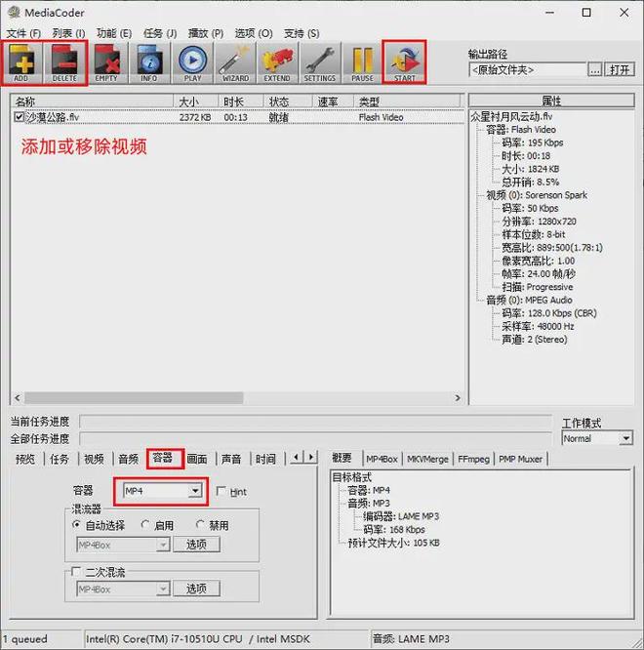Click the 输出路径 text field
Viewport: 644px width, 650px height.
tap(528, 69)
